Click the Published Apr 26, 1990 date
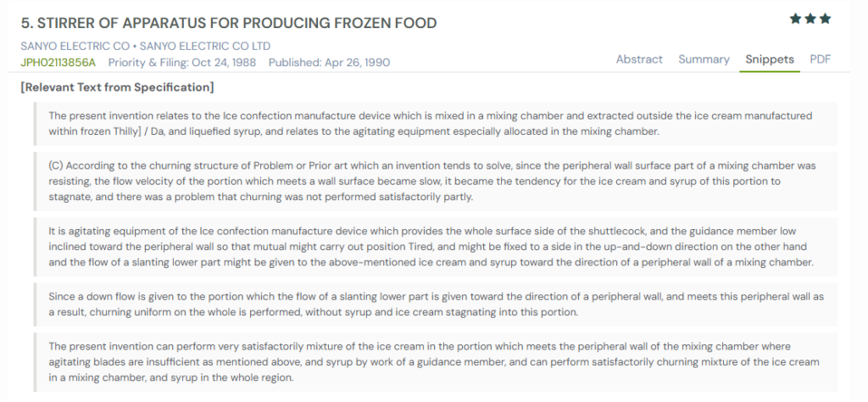 [329, 62]
